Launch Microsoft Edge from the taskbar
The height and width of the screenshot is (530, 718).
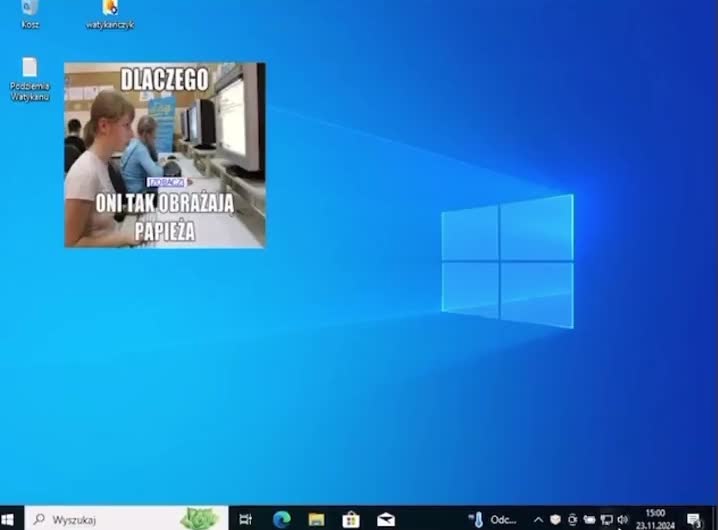click(x=281, y=519)
